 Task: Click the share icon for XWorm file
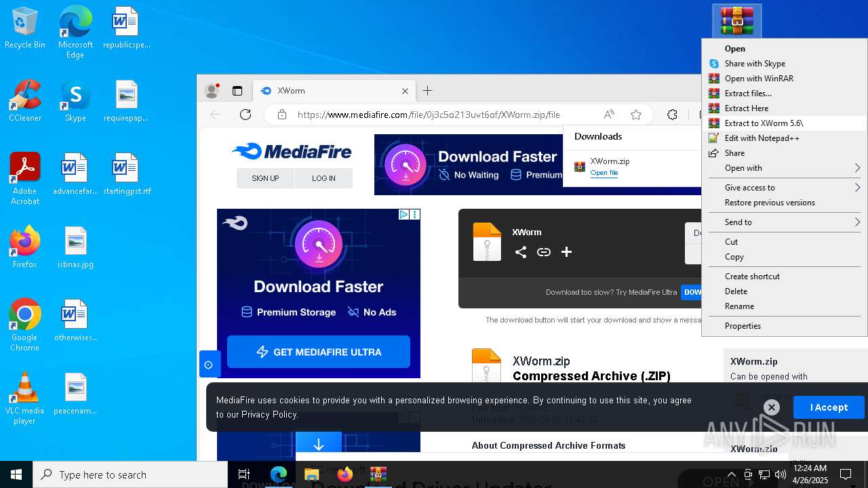[x=521, y=252]
